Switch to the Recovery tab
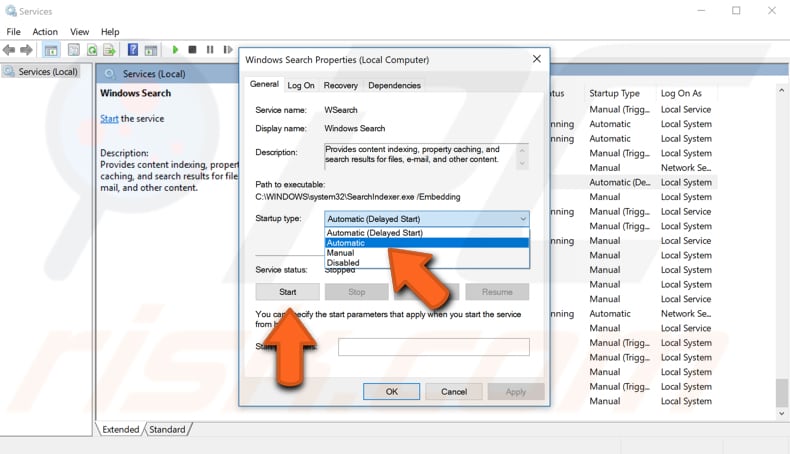This screenshot has width=790, height=454. point(341,85)
